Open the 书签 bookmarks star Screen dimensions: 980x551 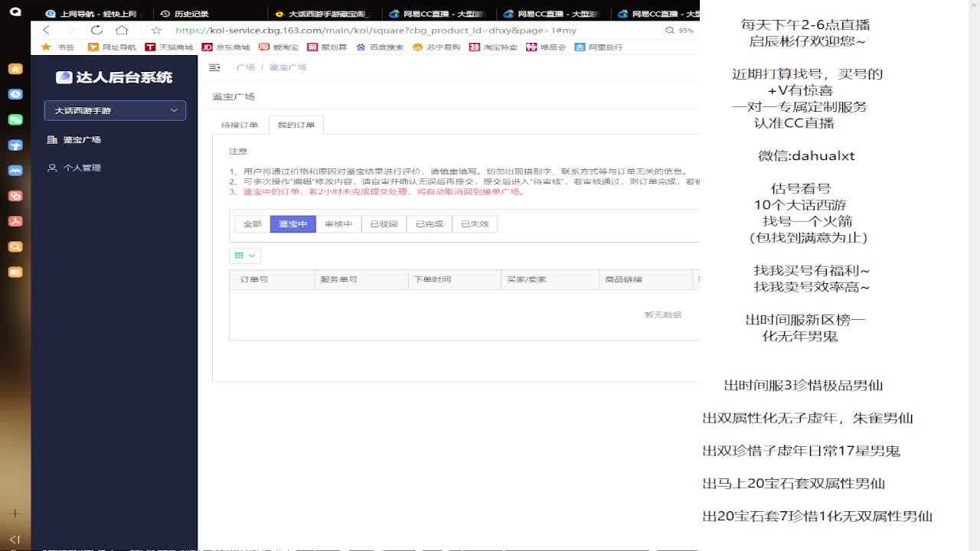click(57, 47)
